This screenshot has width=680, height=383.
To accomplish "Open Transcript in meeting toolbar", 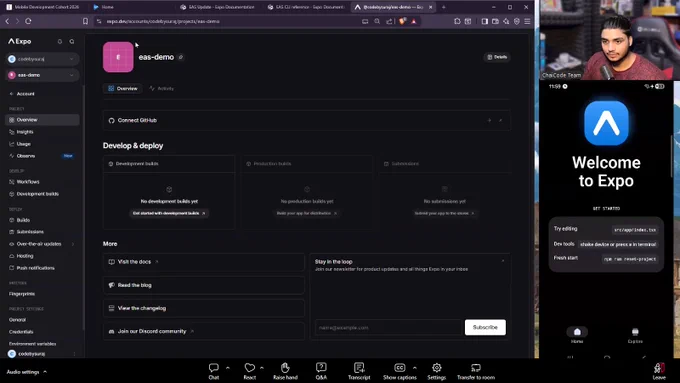I will coord(359,371).
